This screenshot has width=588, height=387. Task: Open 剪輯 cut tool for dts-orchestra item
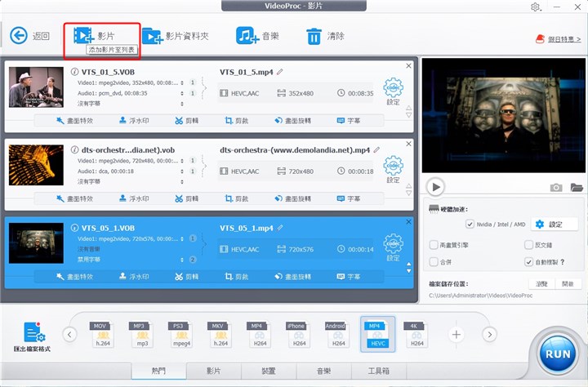tap(187, 198)
